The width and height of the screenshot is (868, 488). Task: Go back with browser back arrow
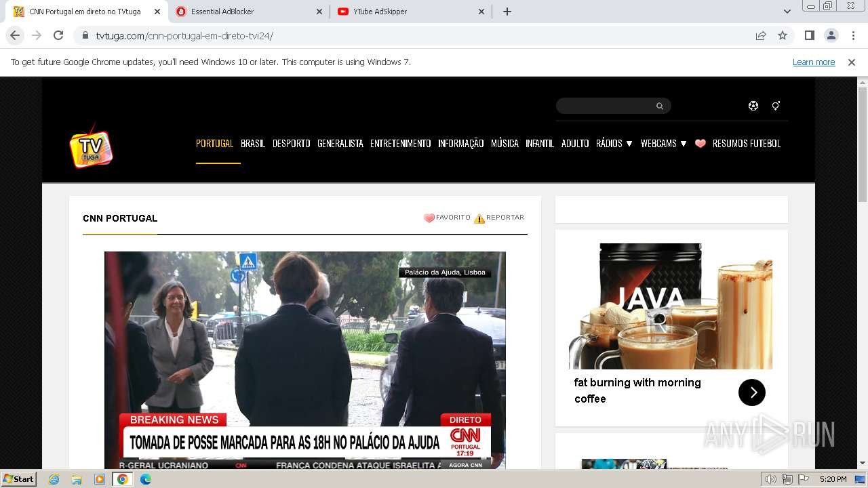coord(15,35)
